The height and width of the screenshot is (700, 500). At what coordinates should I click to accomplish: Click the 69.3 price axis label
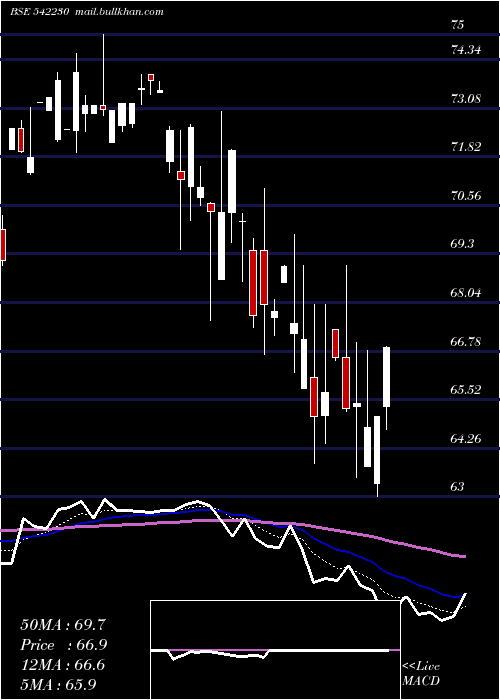463,244
